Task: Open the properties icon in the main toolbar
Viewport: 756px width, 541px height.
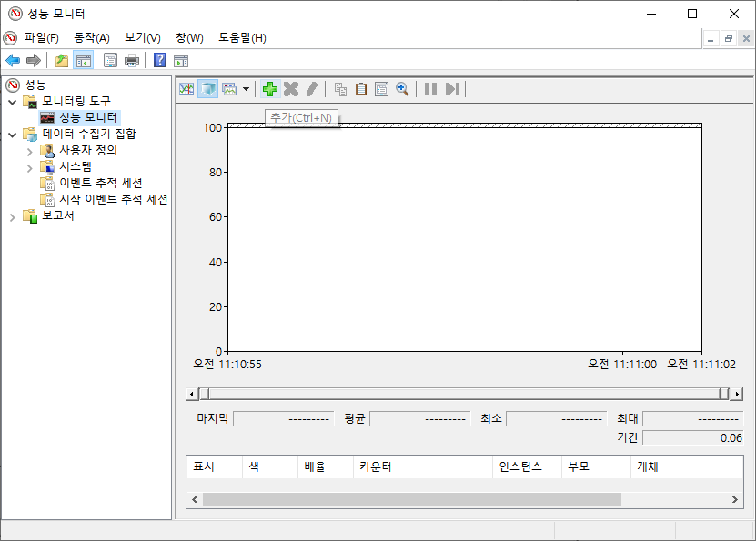Action: point(110,61)
